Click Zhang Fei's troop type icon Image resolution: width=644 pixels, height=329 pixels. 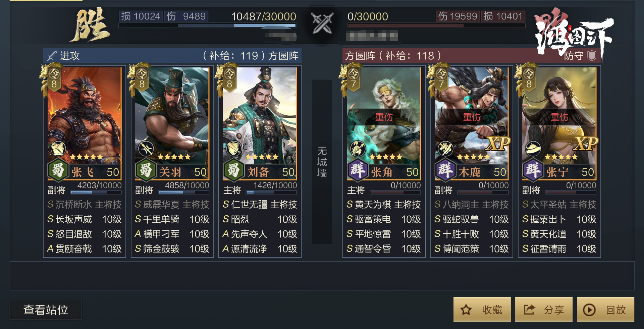pyautogui.click(x=58, y=149)
